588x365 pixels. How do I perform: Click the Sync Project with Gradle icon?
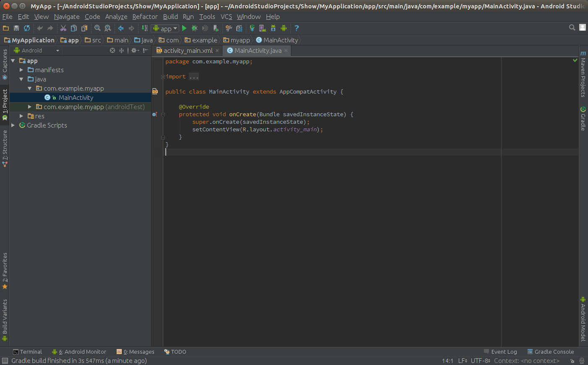pos(252,28)
